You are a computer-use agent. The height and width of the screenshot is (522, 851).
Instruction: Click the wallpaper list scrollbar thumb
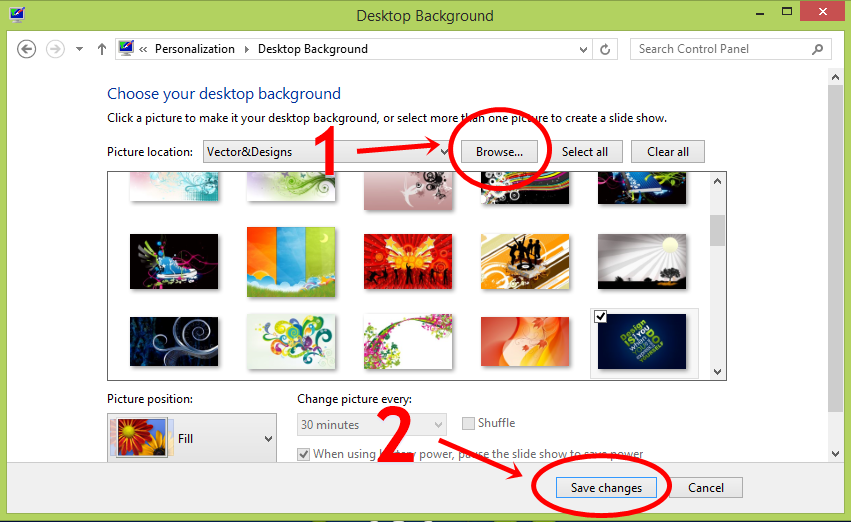717,231
